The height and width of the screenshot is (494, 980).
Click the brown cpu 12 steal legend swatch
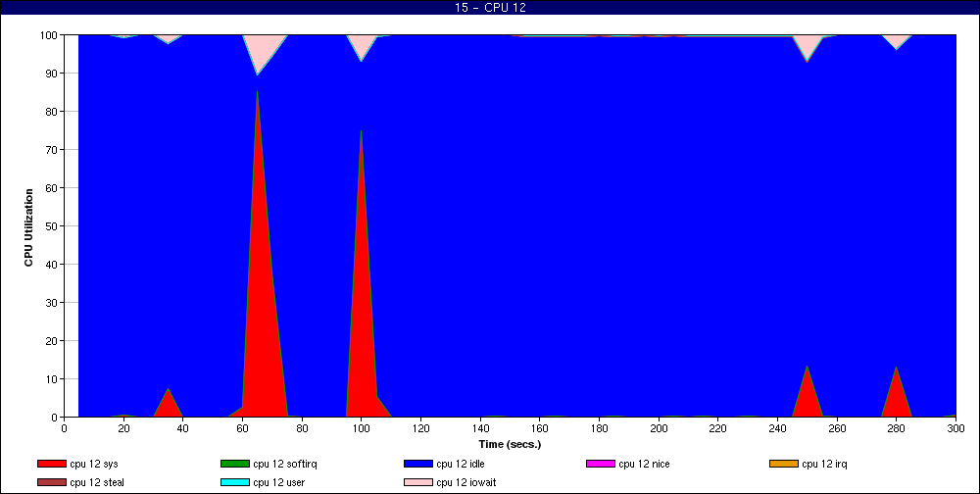pos(51,483)
